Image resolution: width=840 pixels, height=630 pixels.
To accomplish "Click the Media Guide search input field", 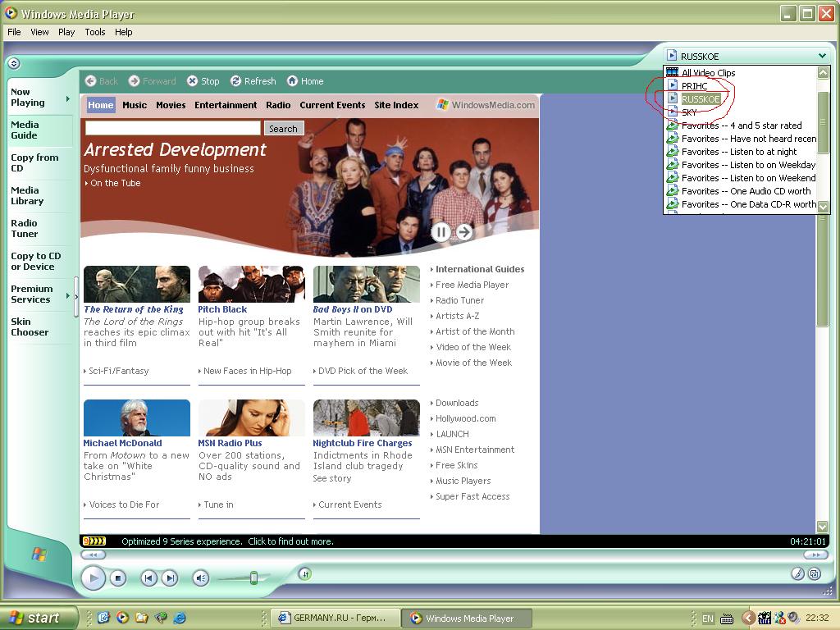I will (x=173, y=128).
